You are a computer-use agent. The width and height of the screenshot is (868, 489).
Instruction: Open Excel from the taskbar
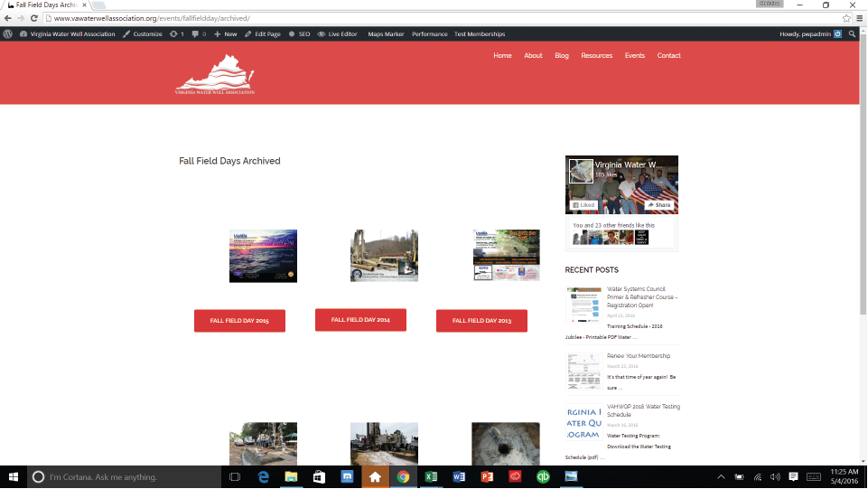coord(431,477)
